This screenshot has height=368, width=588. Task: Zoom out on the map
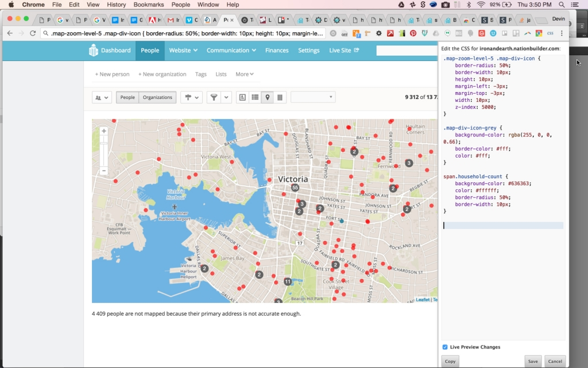(x=104, y=171)
